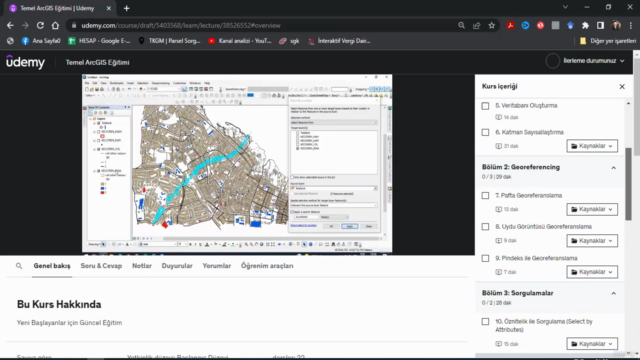
Task: Open lecture 8. Uydu Görüntüsü Georeferanslama
Action: (x=543, y=227)
